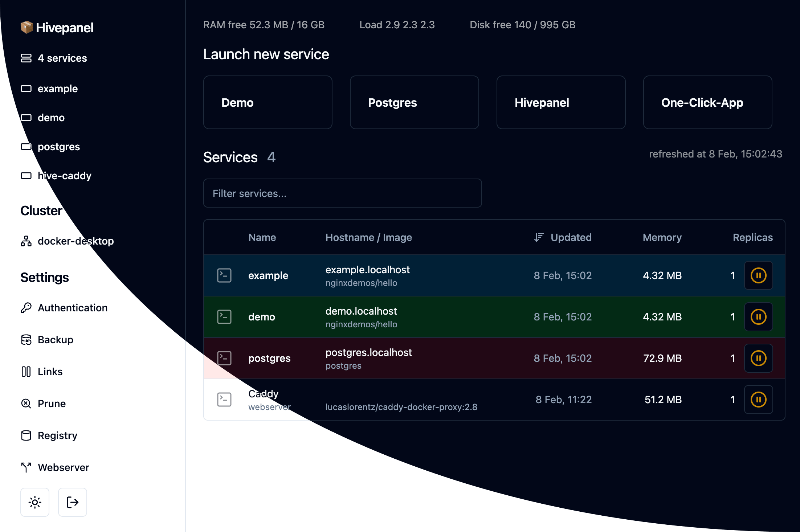The image size is (800, 532).
Task: Click the Filter services input field
Action: tap(342, 193)
